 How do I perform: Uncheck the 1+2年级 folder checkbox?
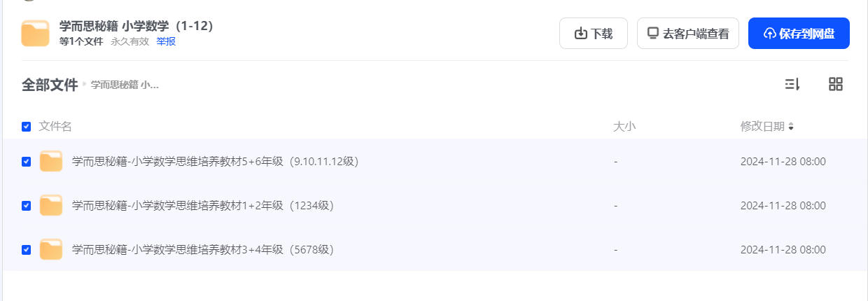click(27, 206)
